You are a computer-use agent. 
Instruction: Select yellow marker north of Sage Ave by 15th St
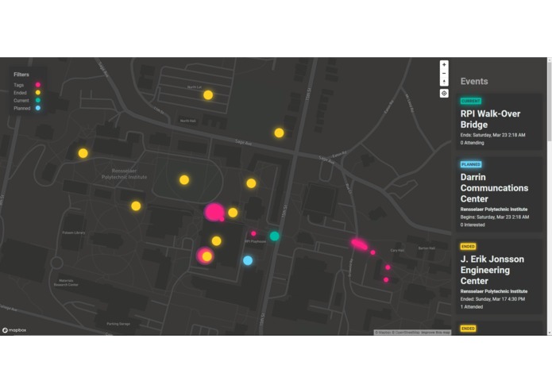click(x=279, y=133)
